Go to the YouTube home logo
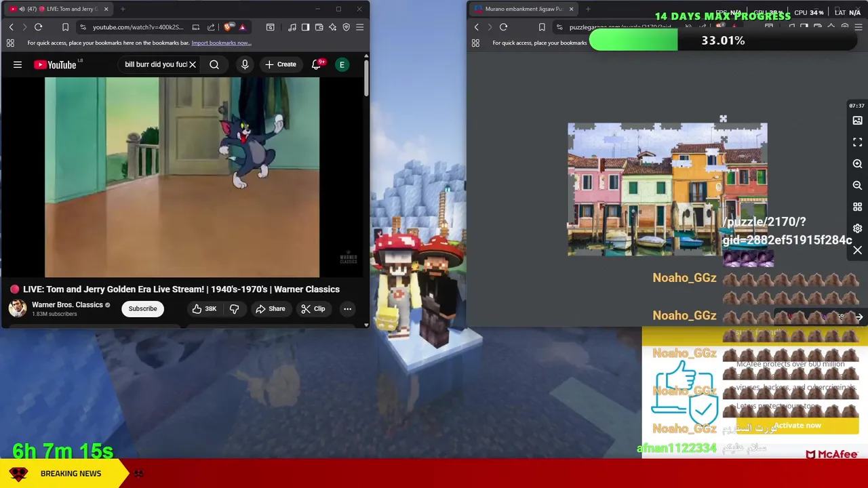This screenshot has width=868, height=488. [x=55, y=64]
